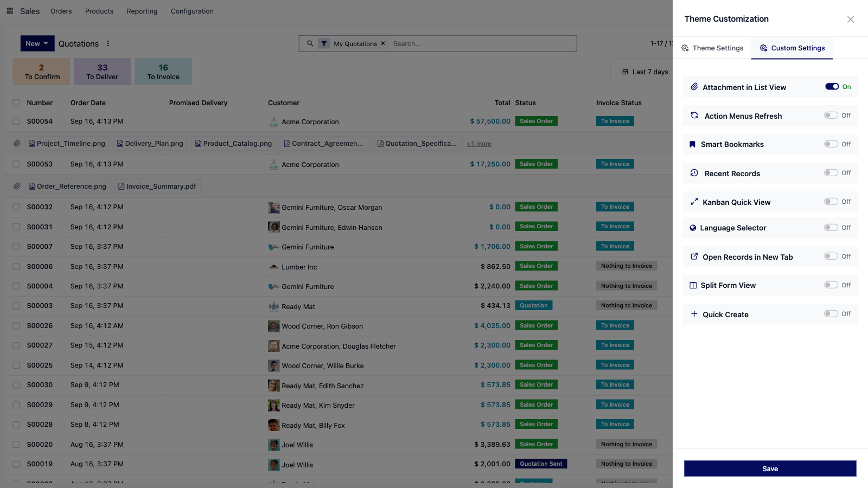Image resolution: width=868 pixels, height=488 pixels.
Task: Open the Orders menu
Action: (61, 11)
